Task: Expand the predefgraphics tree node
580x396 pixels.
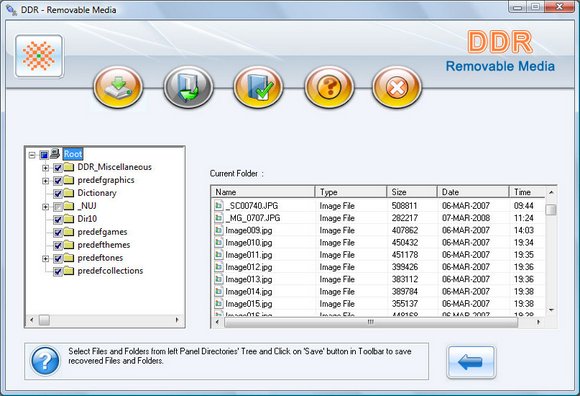Action: point(45,181)
